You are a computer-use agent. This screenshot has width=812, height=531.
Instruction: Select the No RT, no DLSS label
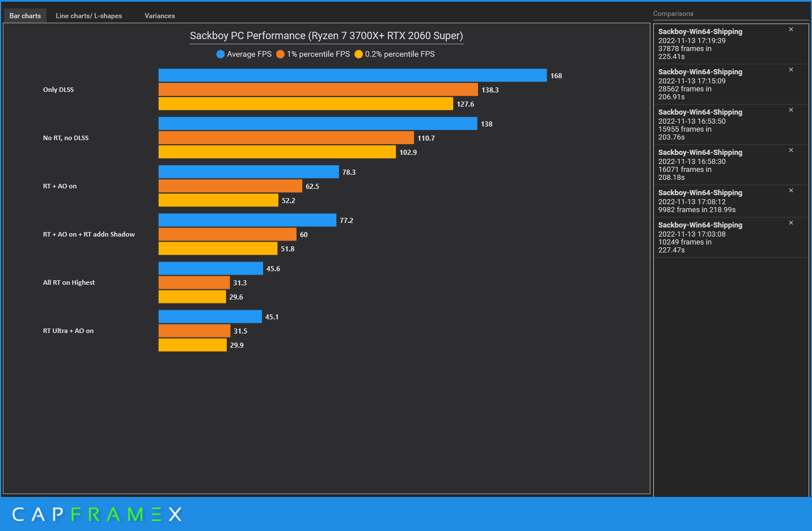tap(66, 138)
